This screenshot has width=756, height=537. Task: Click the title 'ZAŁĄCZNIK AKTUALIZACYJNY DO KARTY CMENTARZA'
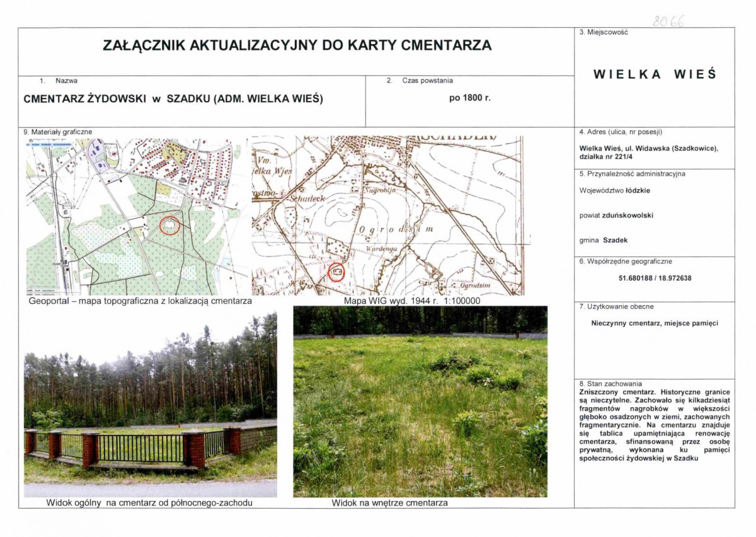pyautogui.click(x=297, y=45)
